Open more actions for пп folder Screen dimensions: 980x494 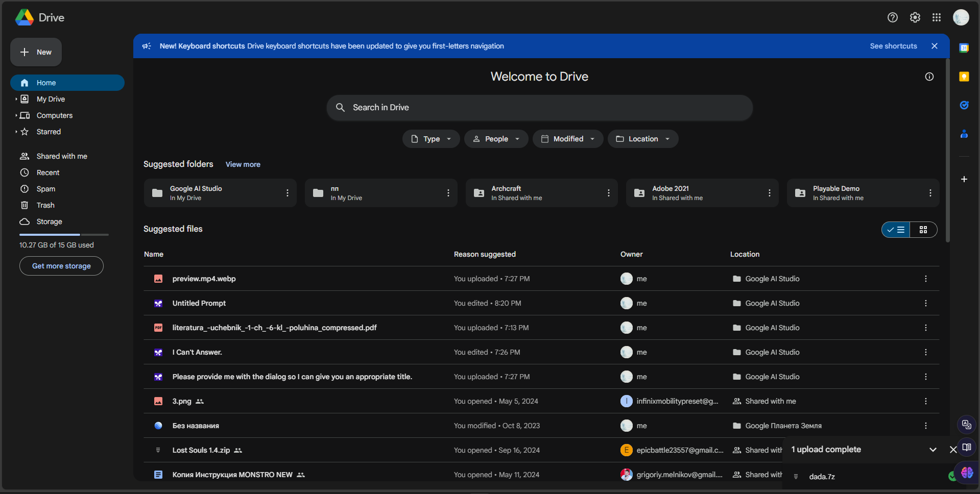448,193
